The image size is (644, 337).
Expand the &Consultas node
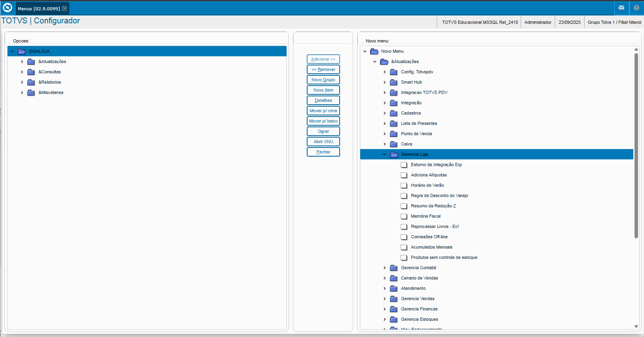click(x=22, y=72)
